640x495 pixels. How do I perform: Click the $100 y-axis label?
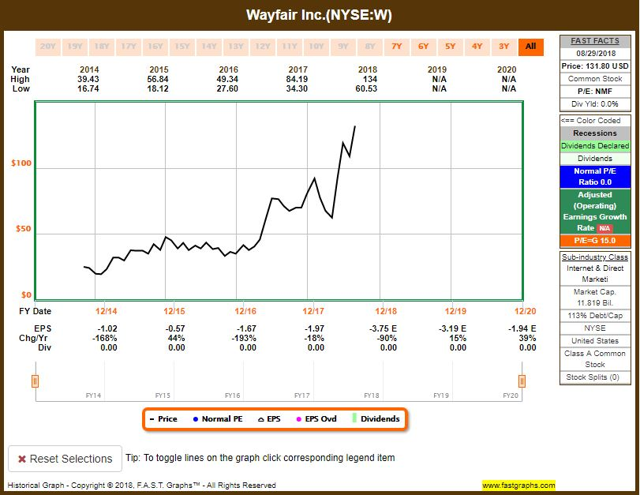21,163
